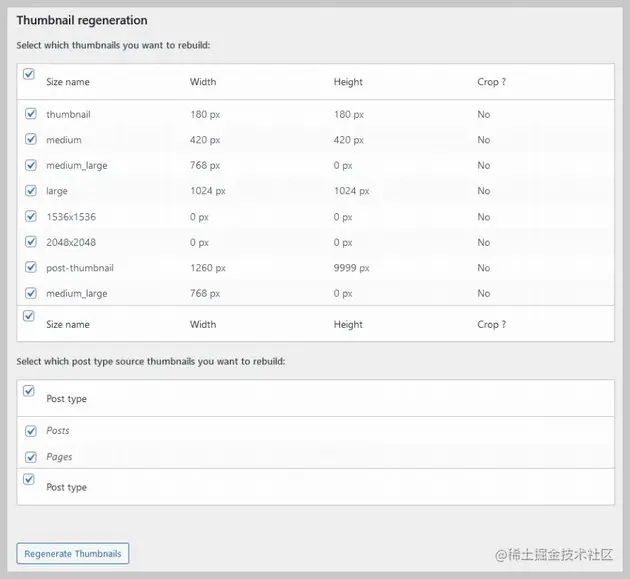
Task: Toggle select-all checkbox in Post type table footer
Action: point(29,479)
